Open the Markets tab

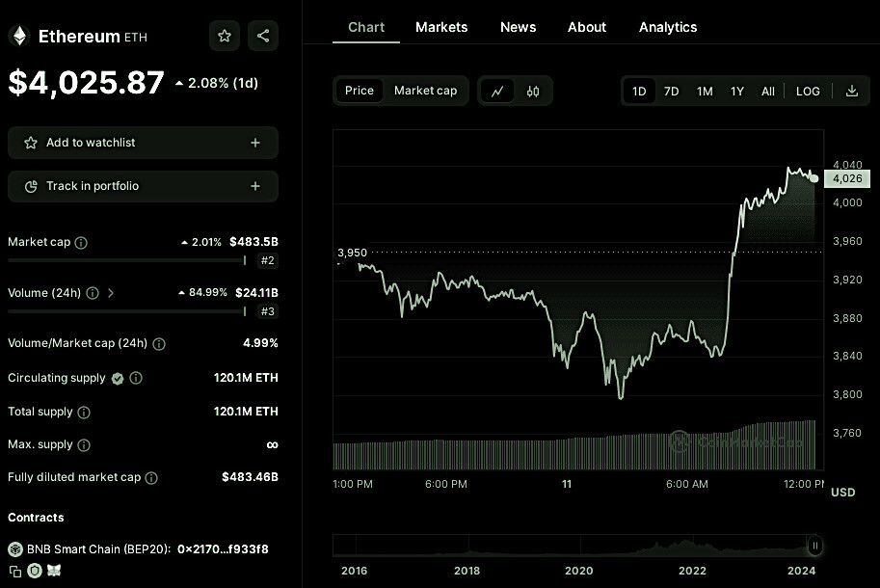pos(441,27)
